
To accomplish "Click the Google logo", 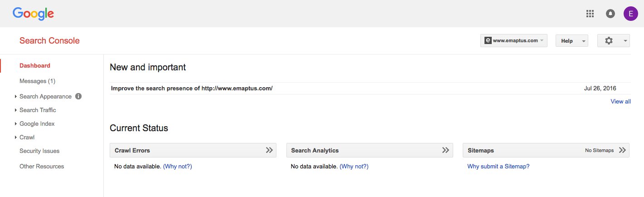I will coord(33,14).
